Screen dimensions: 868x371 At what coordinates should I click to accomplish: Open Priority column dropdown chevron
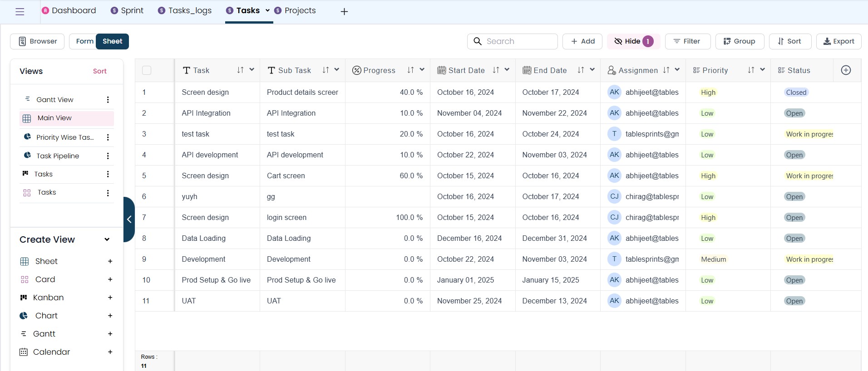pyautogui.click(x=763, y=70)
